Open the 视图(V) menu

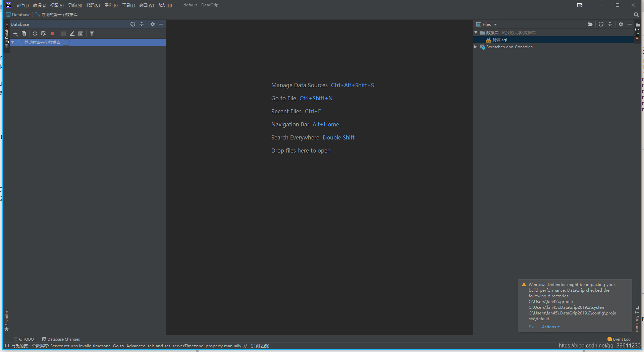[57, 5]
